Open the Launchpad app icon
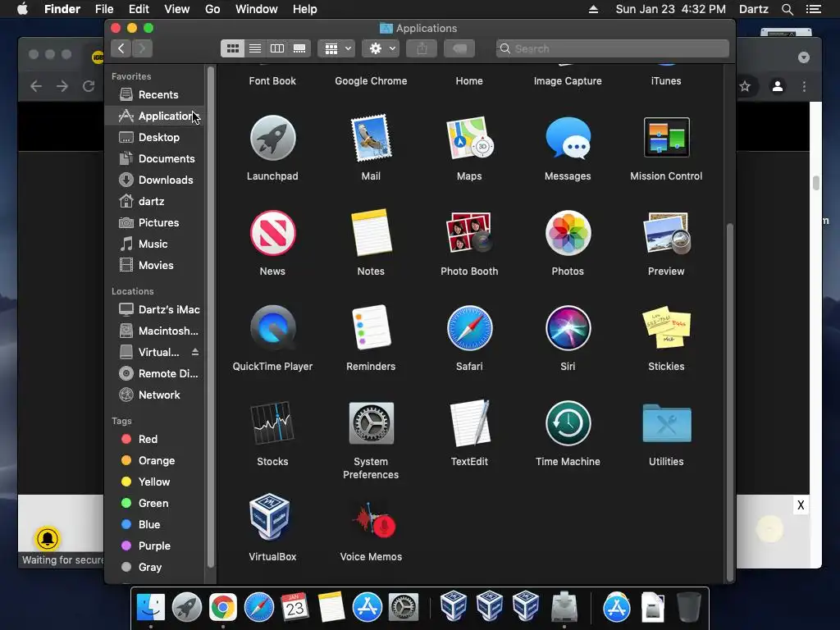Image resolution: width=840 pixels, height=630 pixels. 272,138
